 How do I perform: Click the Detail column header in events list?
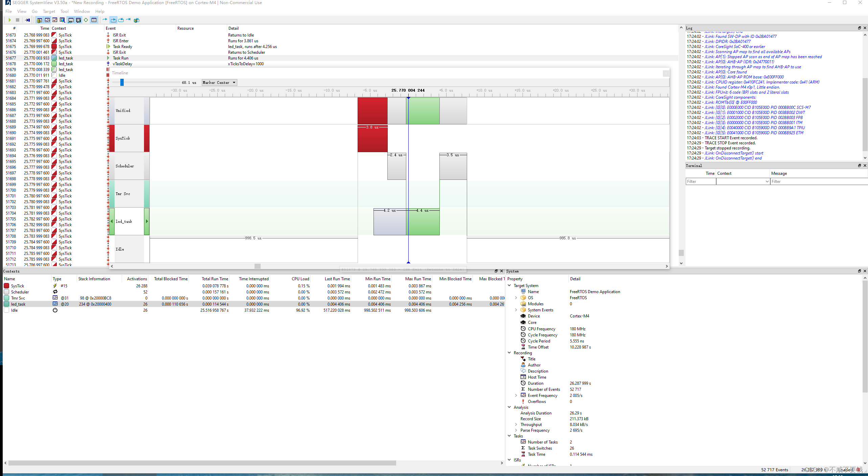click(234, 28)
